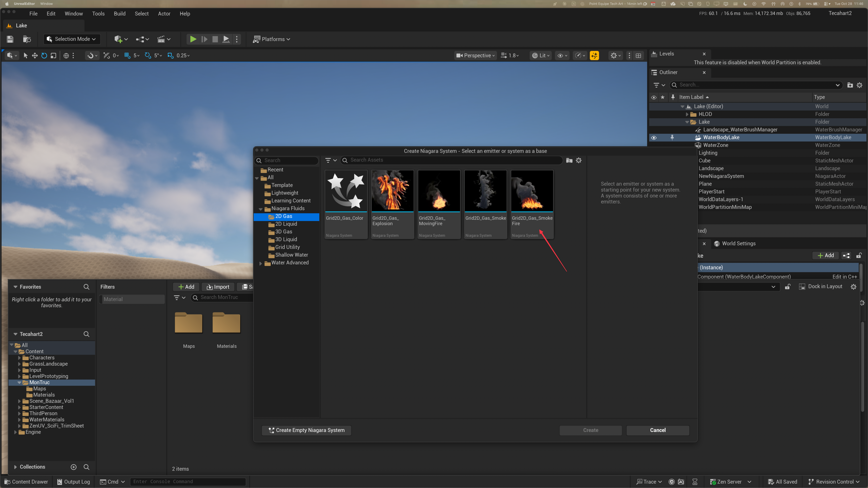The height and width of the screenshot is (488, 868).
Task: Click the green Play button
Action: 193,39
